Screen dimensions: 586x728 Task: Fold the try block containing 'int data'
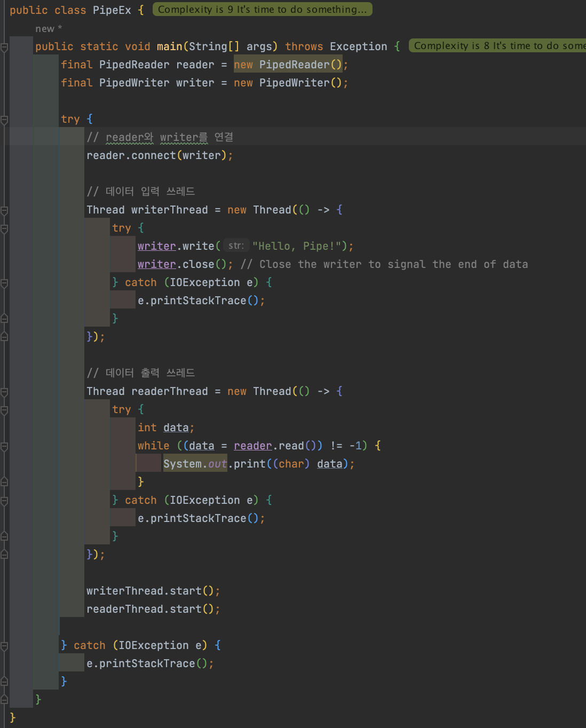tap(4, 410)
